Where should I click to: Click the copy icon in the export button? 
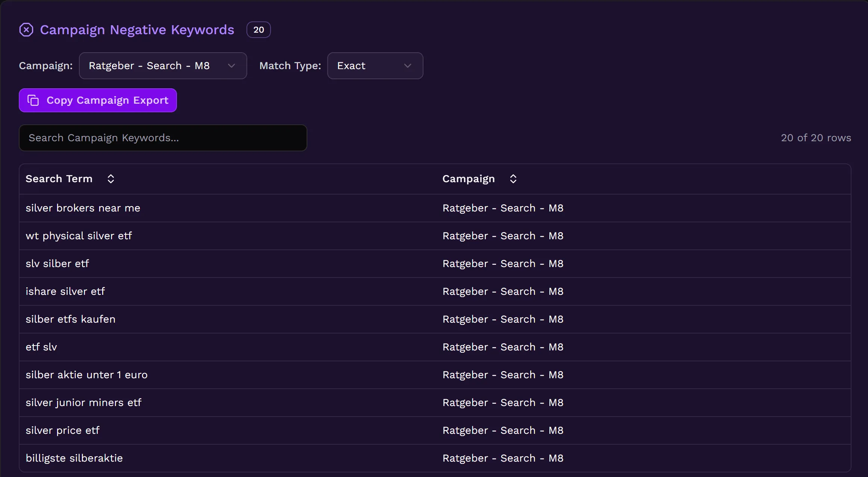[33, 100]
